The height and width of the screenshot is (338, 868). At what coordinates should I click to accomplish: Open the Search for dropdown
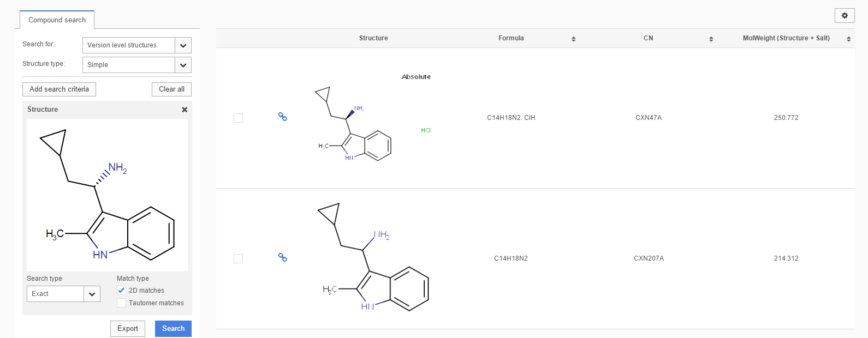click(183, 45)
